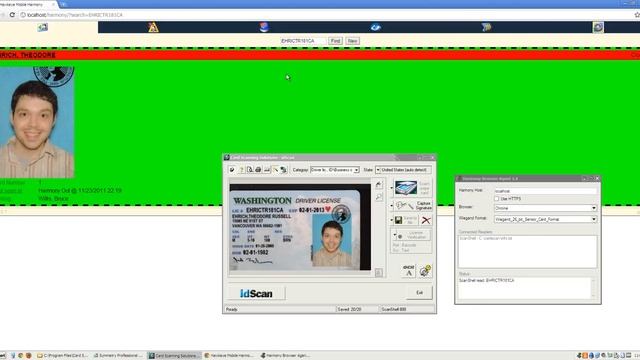The height and width of the screenshot is (360, 640).
Task: Click the scanner icon after printer in IdScan toolbar
Action: pos(267,169)
